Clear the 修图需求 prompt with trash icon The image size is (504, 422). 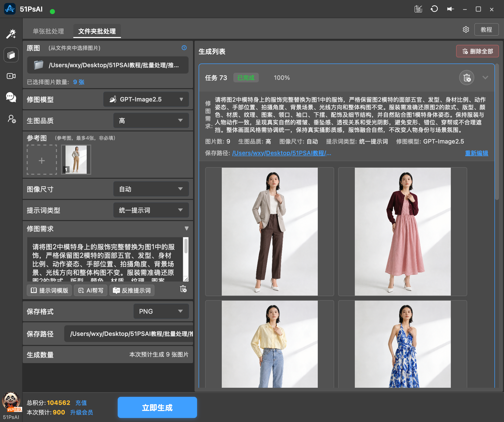click(183, 289)
